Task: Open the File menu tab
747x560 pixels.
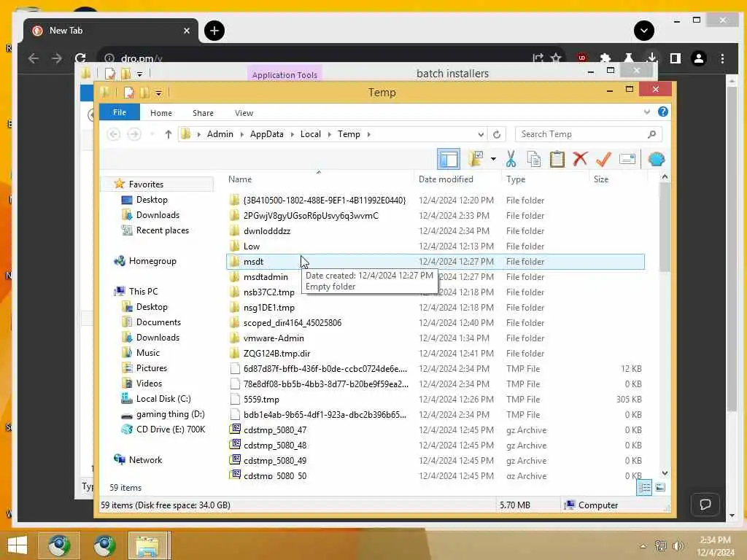Action: coord(120,112)
